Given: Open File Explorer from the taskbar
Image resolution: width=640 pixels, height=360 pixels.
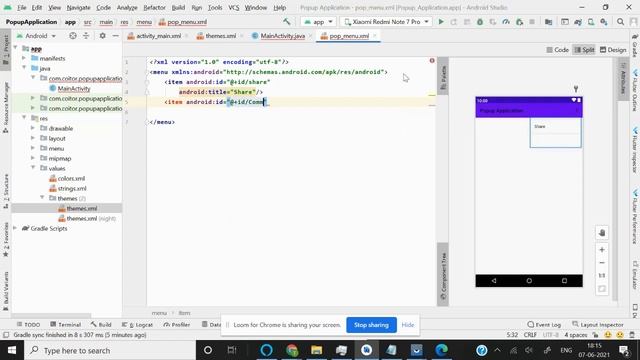Looking at the screenshot, I should click(317, 350).
